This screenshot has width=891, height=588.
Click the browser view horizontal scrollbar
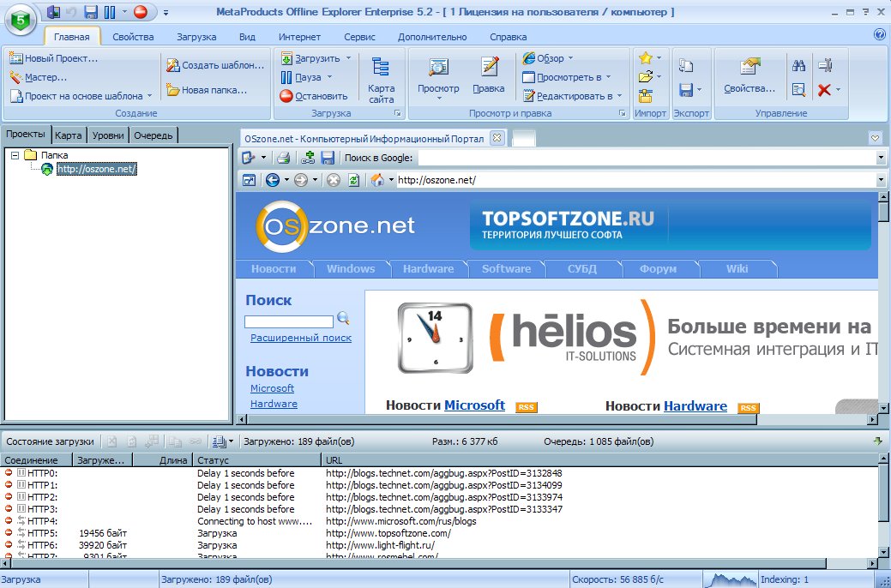[503, 419]
